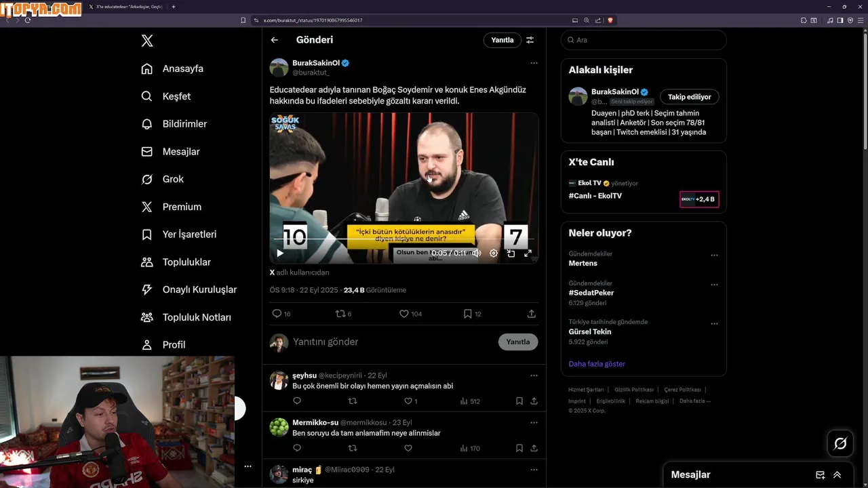This screenshot has height=488, width=868.
Task: Open reply filter settings icon in header
Action: pyautogui.click(x=530, y=40)
